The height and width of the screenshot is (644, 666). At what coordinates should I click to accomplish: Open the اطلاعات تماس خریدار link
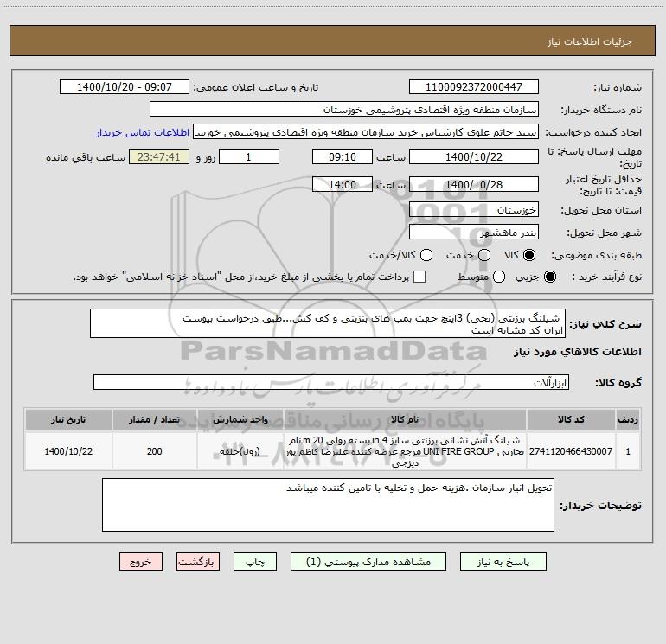(x=143, y=132)
